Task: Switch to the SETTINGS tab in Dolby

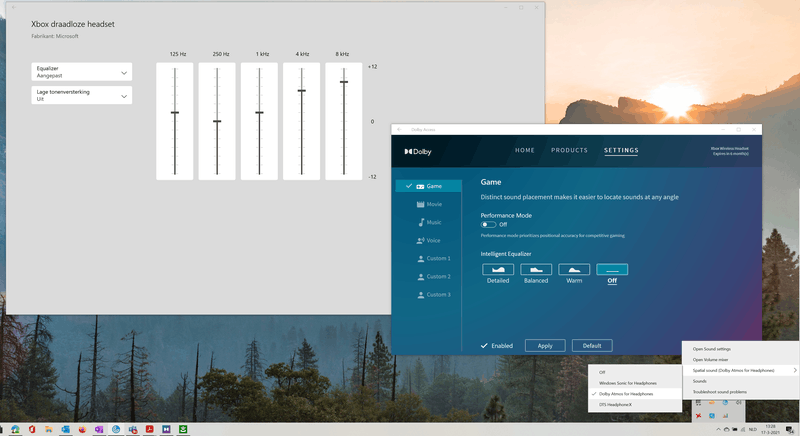Action: point(621,150)
